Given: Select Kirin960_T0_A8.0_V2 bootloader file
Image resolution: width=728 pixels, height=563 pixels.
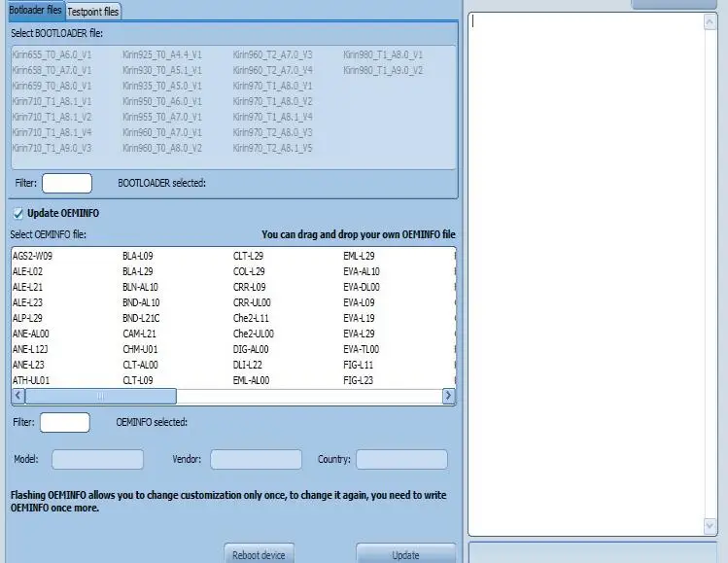Looking at the screenshot, I should [162, 148].
